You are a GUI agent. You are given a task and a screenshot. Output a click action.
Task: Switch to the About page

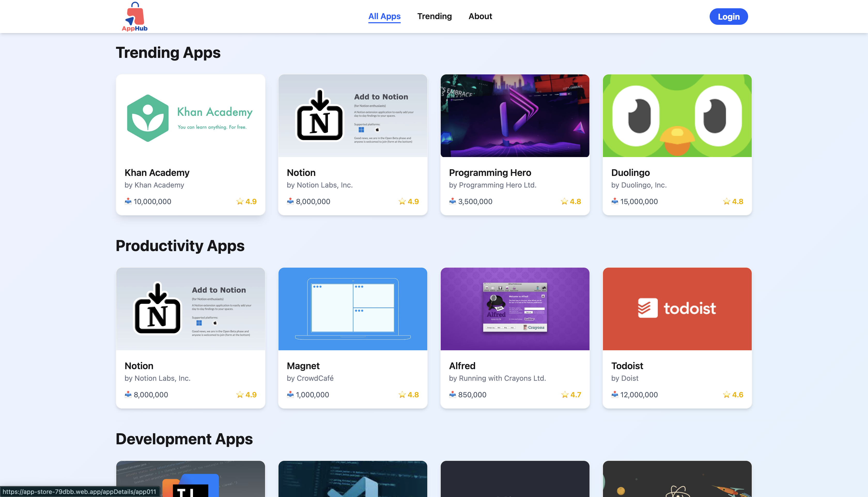(480, 16)
